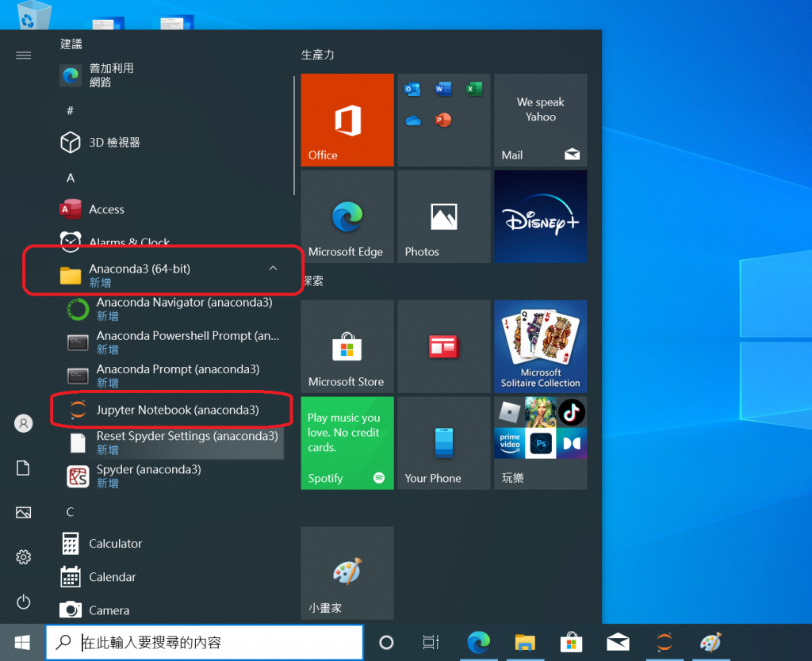Screen dimensions: 812x661
Task: Click the C letter group header
Action: (71, 512)
